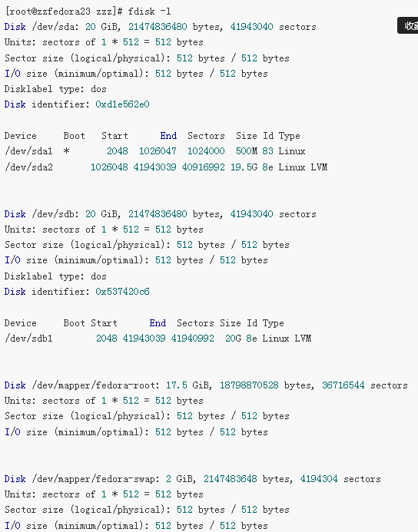Viewport: 418px width, 532px height.
Task: Click the /dev/sda2 device entry
Action: click(x=28, y=167)
